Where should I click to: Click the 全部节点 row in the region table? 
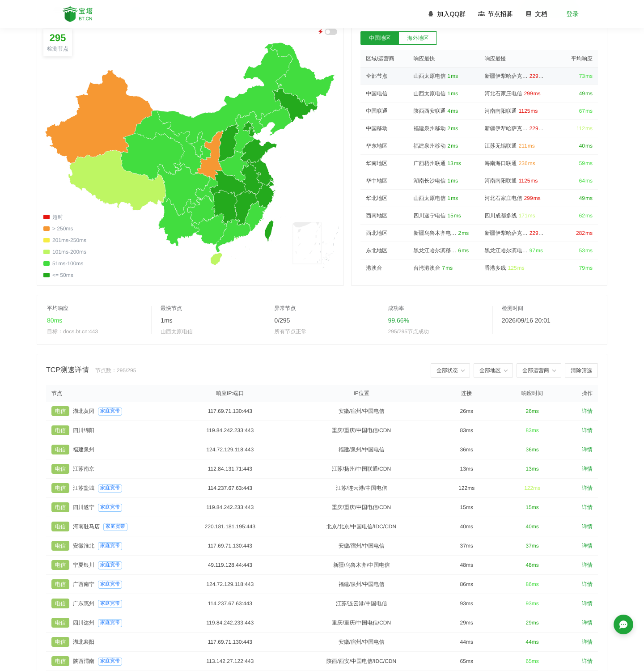[x=479, y=76]
